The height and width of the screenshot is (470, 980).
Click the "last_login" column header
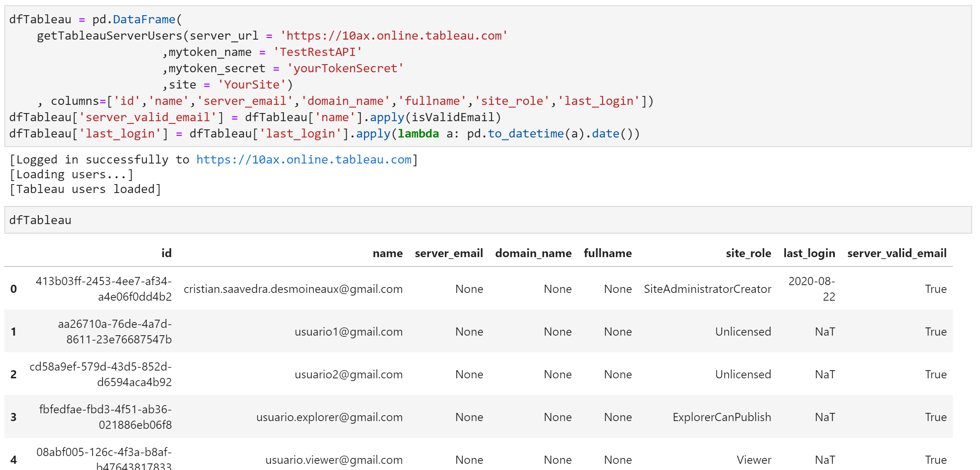tap(809, 253)
